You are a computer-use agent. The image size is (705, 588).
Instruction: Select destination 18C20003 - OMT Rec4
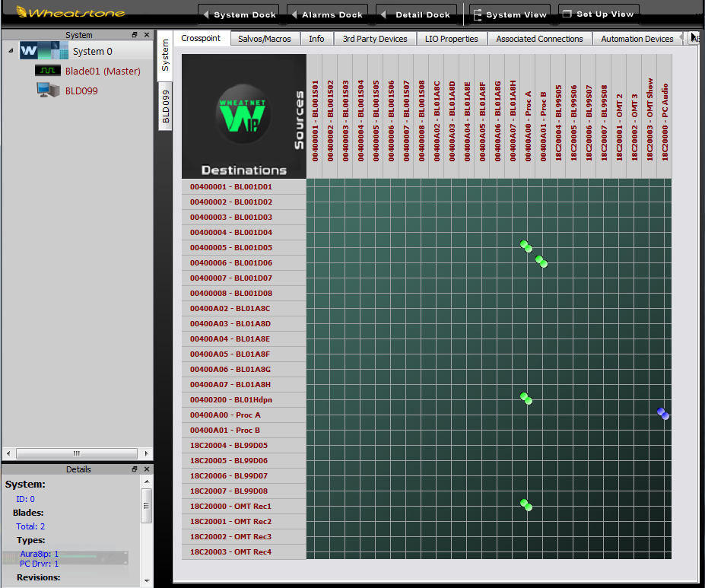(x=244, y=551)
